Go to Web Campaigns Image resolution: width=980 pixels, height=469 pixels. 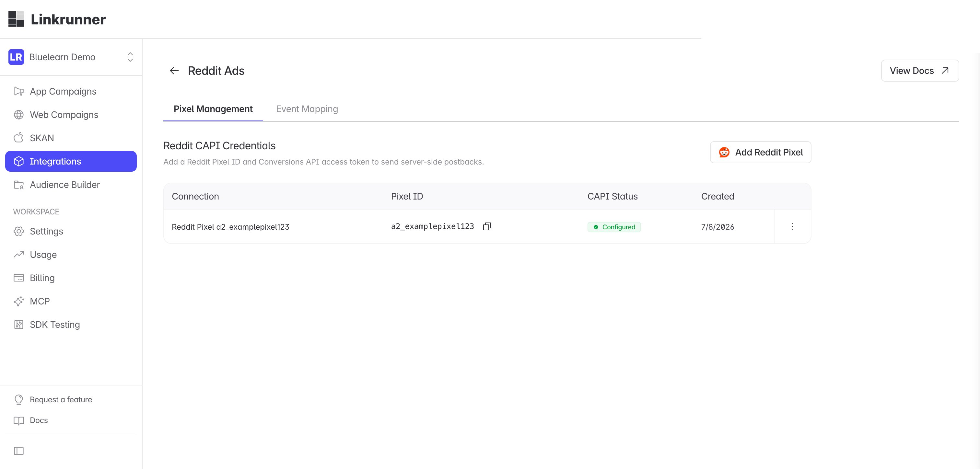(71, 114)
